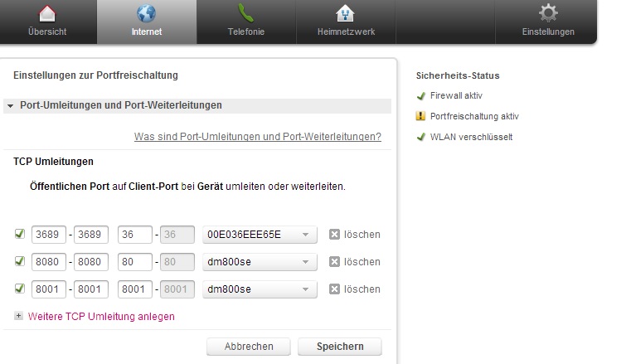This screenshot has height=364, width=631.
Task: Click löschen text in the 8080 row
Action: coord(362,262)
